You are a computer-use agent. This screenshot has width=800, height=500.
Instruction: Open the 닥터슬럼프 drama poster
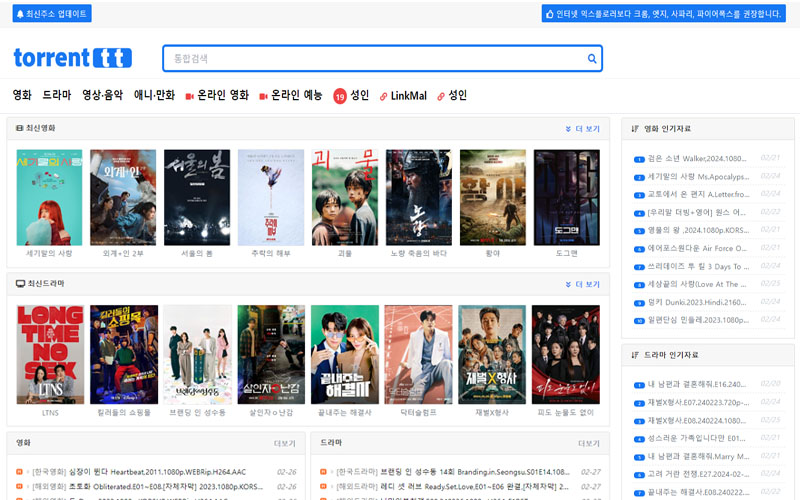point(418,355)
